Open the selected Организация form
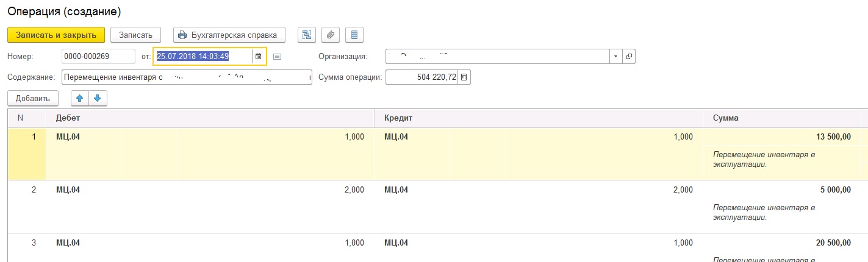Screen dimensions: 868x262 pyautogui.click(x=628, y=57)
